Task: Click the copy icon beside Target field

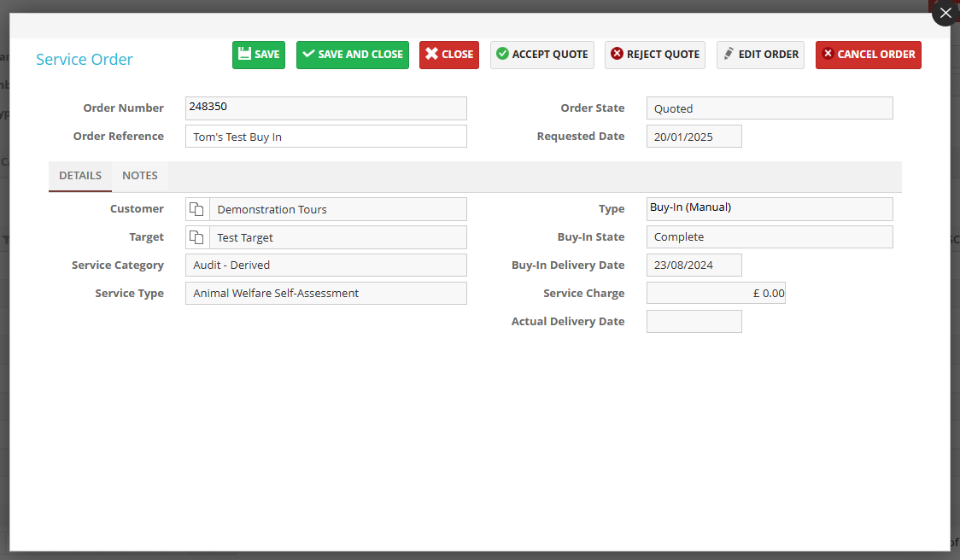Action: point(197,237)
